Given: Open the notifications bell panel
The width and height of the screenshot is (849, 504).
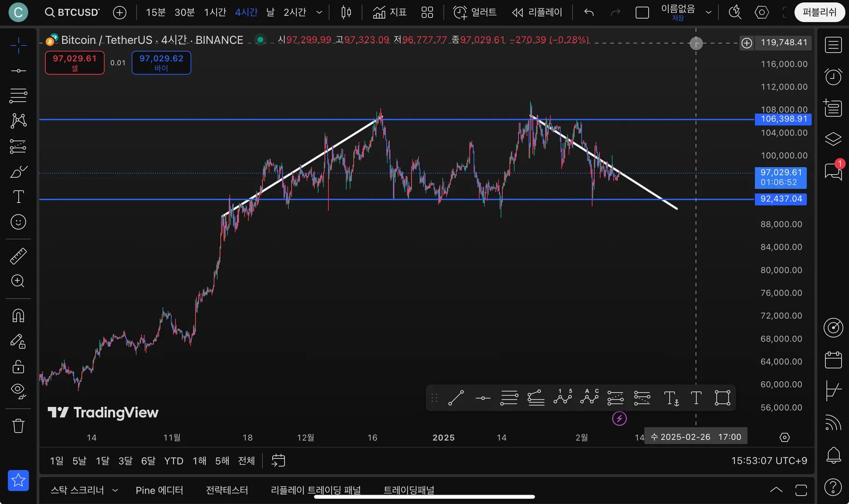Looking at the screenshot, I should (833, 455).
